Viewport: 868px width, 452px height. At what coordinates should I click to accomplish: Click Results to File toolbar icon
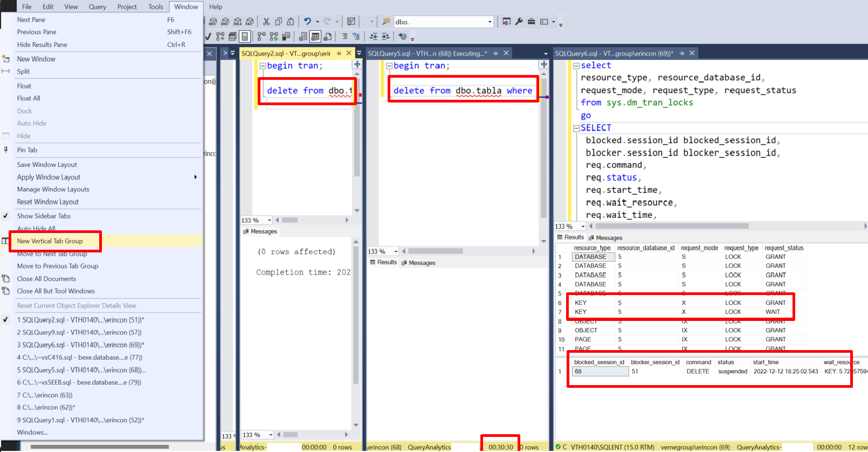[327, 36]
